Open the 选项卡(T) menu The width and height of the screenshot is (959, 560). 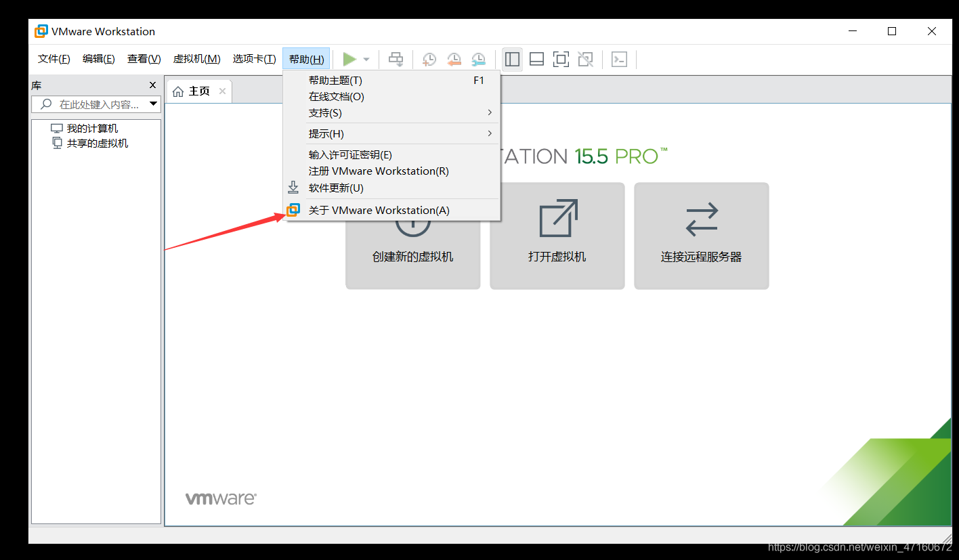tap(255, 59)
